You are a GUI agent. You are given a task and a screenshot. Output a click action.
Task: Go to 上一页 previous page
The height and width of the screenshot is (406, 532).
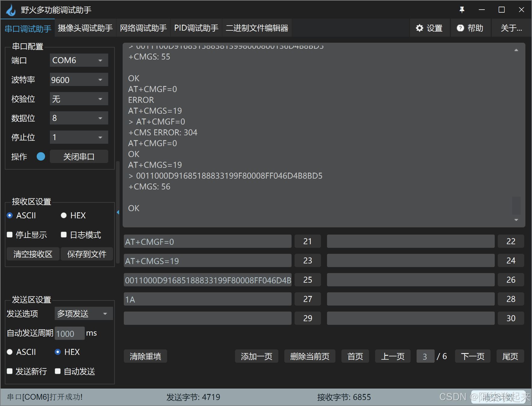coord(393,356)
